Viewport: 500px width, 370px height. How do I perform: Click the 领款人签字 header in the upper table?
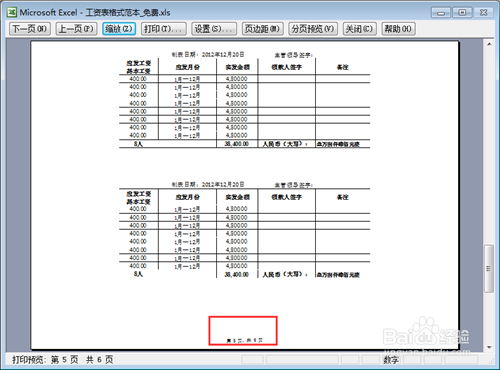coord(286,67)
